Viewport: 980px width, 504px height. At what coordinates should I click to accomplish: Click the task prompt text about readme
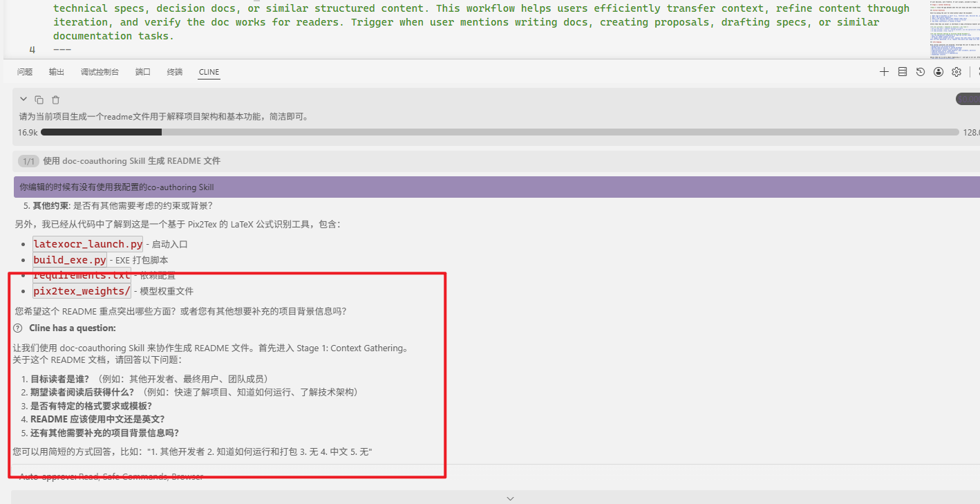pos(164,116)
